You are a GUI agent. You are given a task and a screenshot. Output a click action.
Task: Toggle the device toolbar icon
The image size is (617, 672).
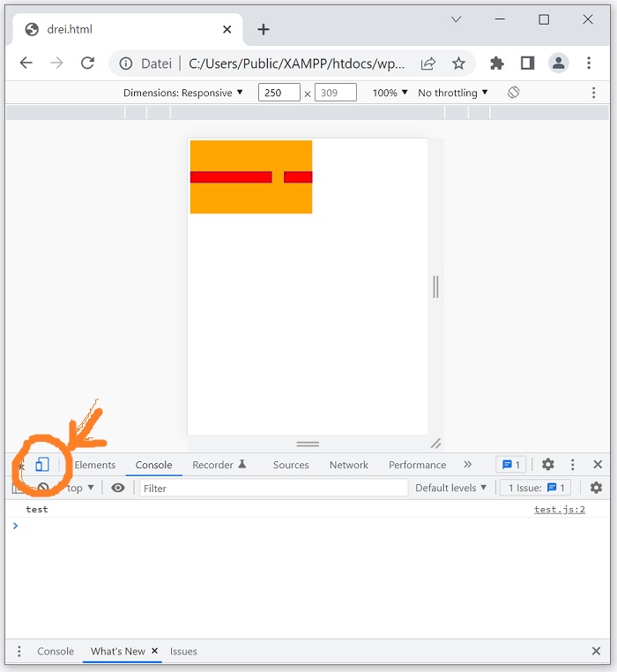pos(41,465)
